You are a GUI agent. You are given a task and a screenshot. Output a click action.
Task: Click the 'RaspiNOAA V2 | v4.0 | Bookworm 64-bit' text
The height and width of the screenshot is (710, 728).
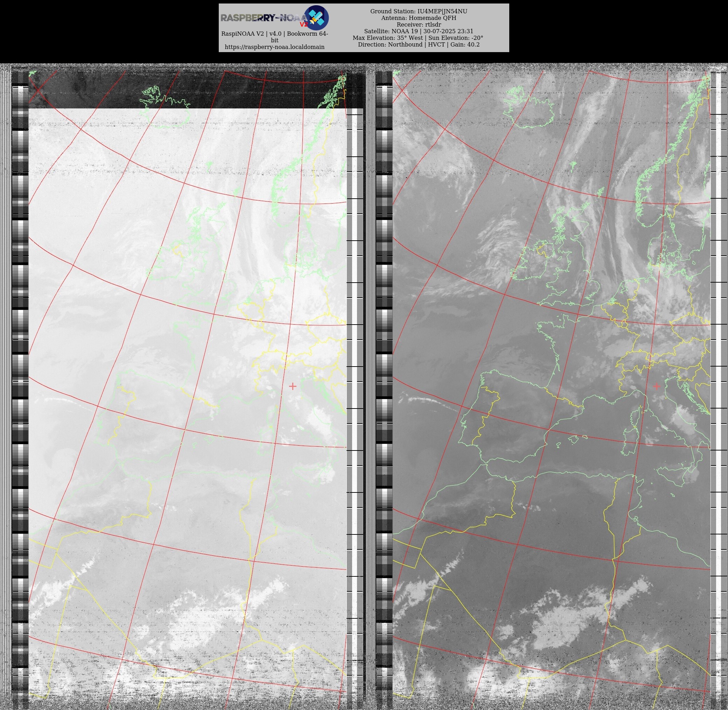coord(275,37)
